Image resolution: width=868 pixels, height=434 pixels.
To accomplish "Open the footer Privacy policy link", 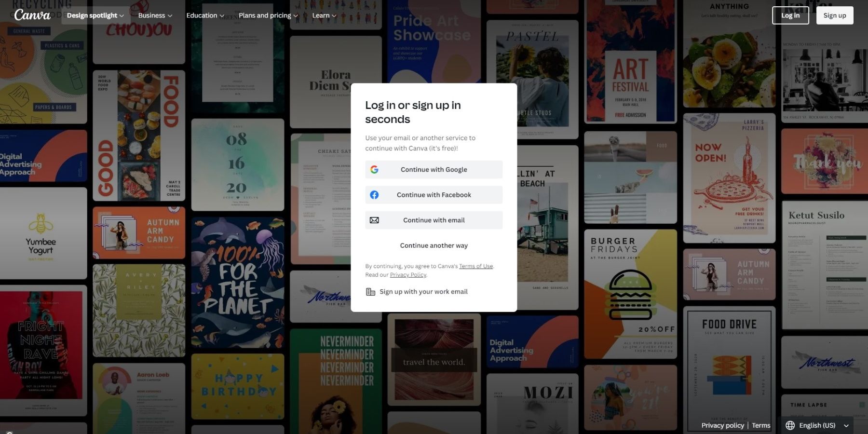I will click(x=722, y=425).
